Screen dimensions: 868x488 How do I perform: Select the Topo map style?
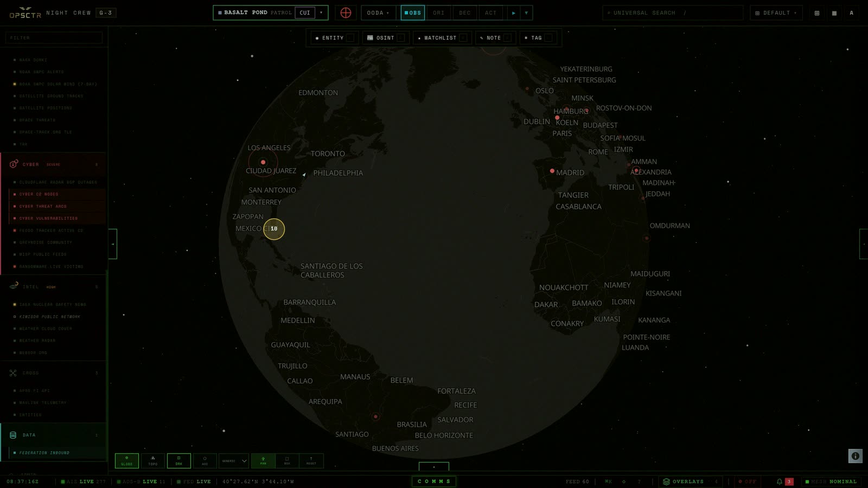pyautogui.click(x=153, y=461)
